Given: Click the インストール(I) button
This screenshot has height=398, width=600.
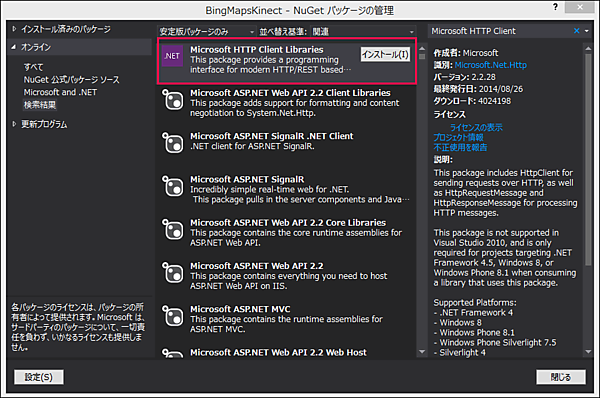Looking at the screenshot, I should point(385,55).
